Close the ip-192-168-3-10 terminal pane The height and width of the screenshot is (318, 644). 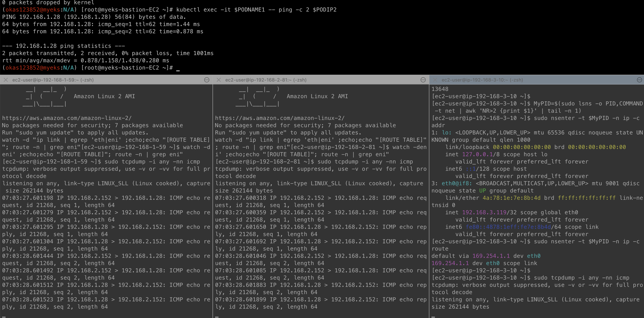[x=435, y=80]
